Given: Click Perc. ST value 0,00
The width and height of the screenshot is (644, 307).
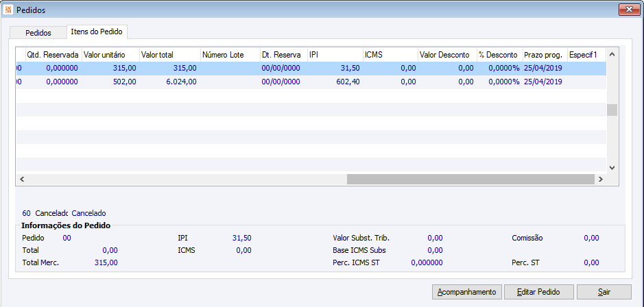Looking at the screenshot, I should 591,262.
